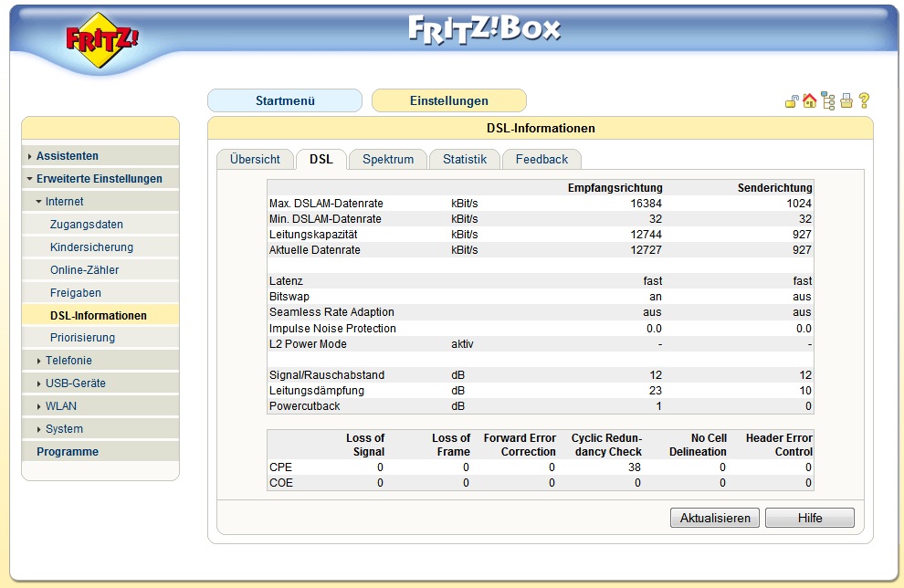
Task: Expand the System submenu arrow
Action: coord(38,429)
